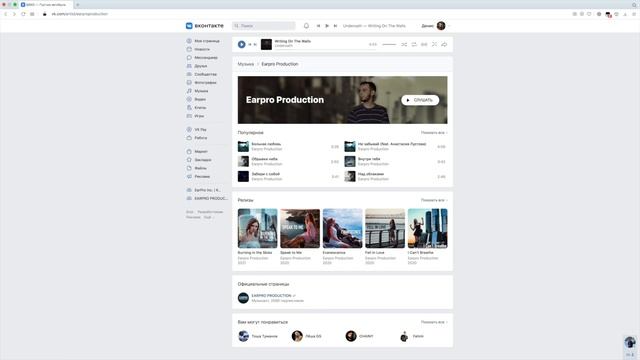Screen dimensions: 640x360
Task: Expand the audio player to fullscreen
Action: [434, 44]
